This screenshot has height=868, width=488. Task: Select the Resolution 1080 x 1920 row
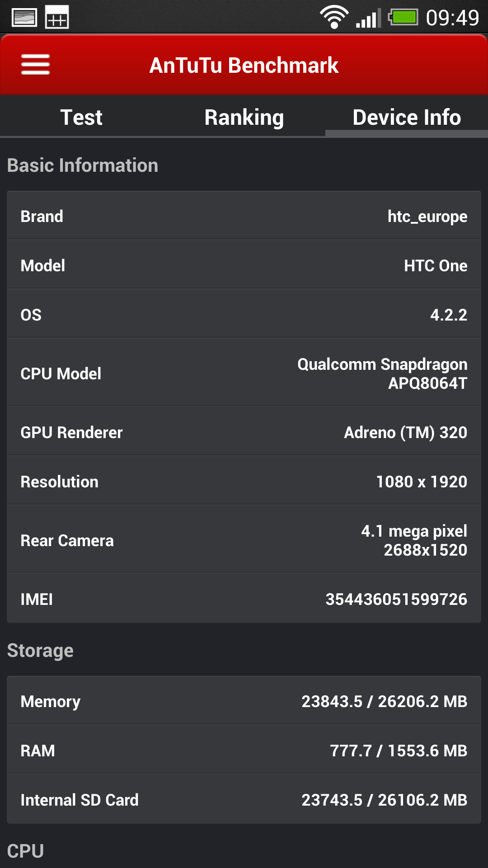click(244, 481)
